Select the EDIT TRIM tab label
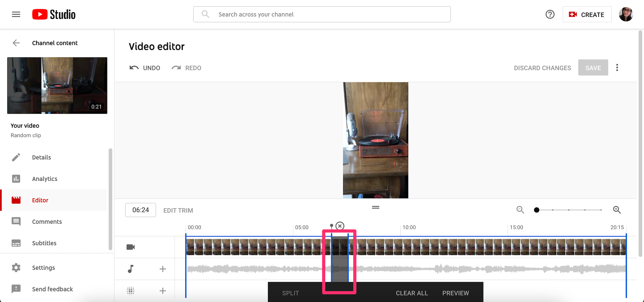This screenshot has width=644, height=302. click(x=178, y=210)
